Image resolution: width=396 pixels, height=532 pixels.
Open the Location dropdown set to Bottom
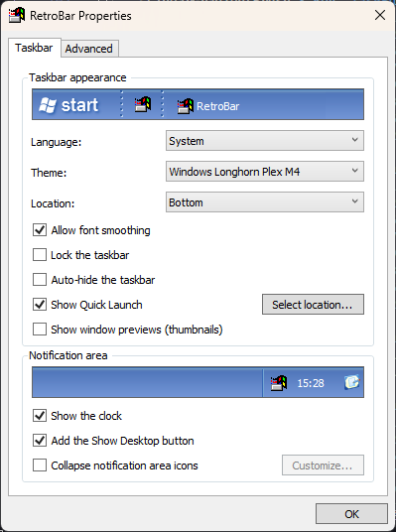[x=265, y=202]
